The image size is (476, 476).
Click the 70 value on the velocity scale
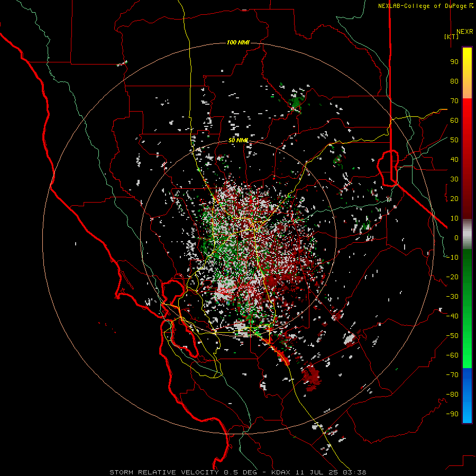[x=454, y=101]
